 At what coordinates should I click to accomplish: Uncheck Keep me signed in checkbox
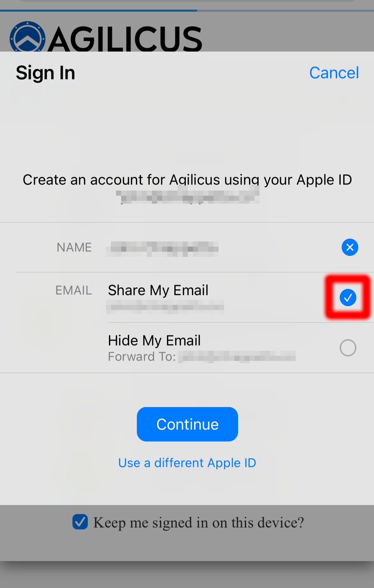[80, 522]
